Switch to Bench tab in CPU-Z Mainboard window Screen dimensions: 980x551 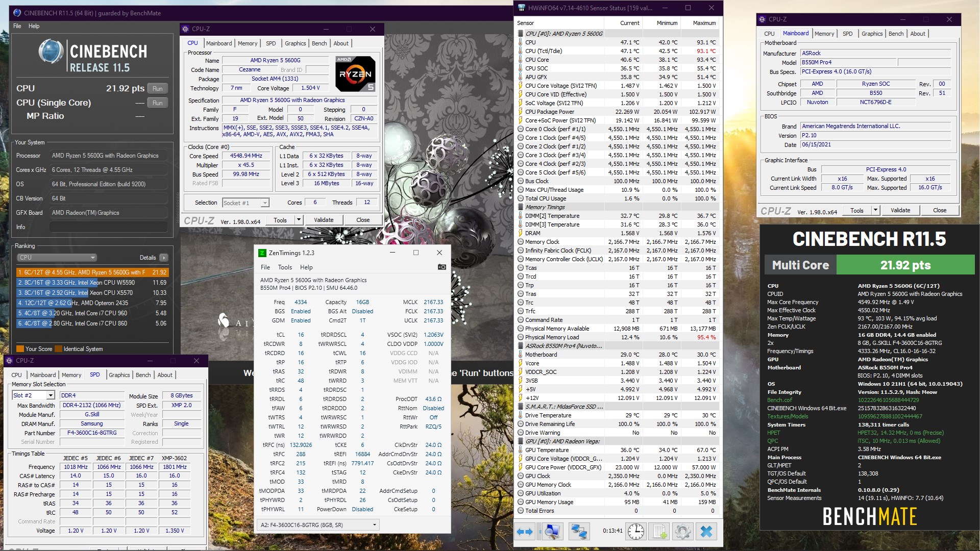click(x=896, y=34)
